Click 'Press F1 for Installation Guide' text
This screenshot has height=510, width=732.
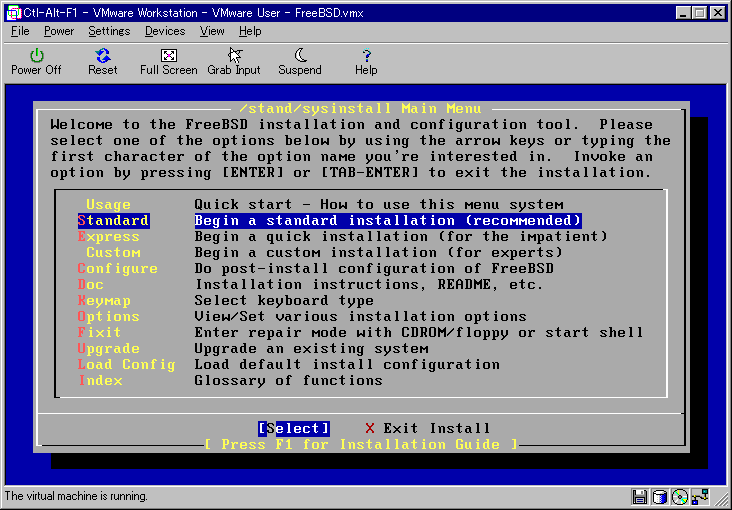(361, 444)
